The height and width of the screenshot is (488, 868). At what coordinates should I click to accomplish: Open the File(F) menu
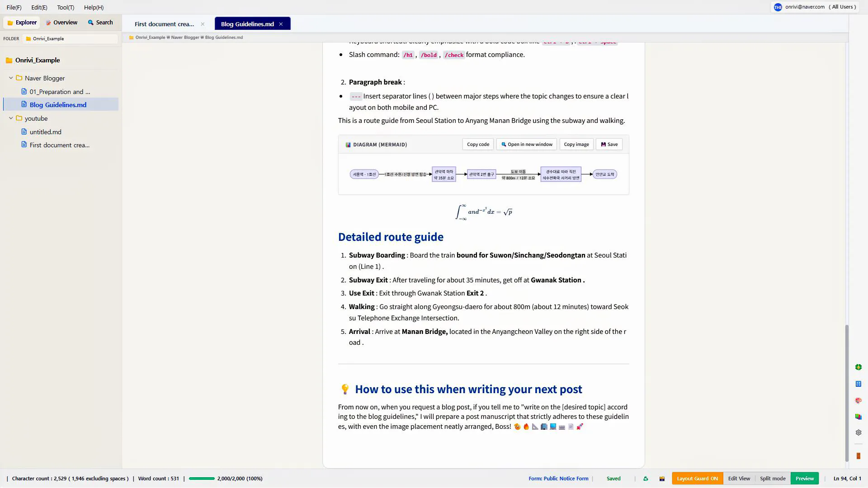[14, 7]
